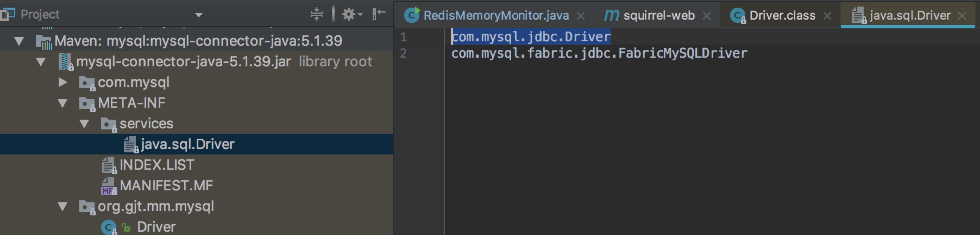Select MANIFEST.MF file in tree

click(x=166, y=185)
